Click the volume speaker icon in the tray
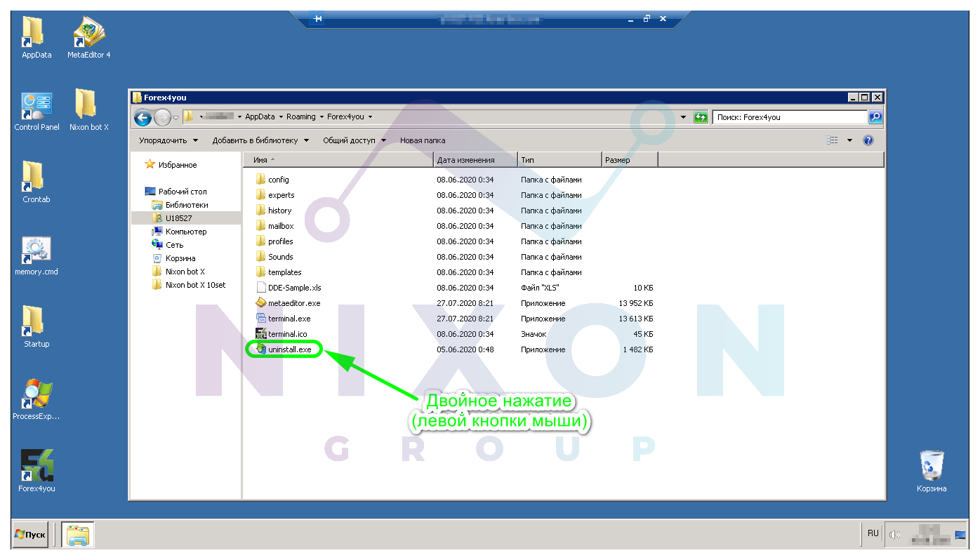Viewport: 980px width, 560px height. pyautogui.click(x=894, y=535)
